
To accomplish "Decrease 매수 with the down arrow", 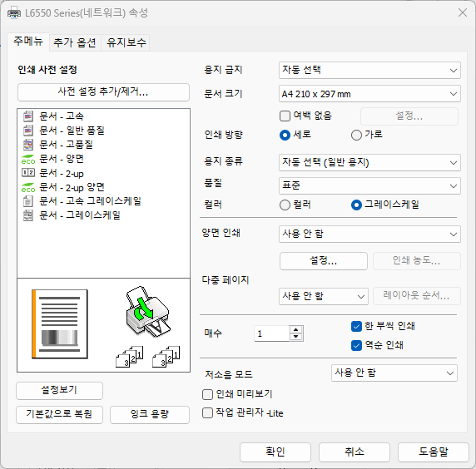I will [x=296, y=337].
